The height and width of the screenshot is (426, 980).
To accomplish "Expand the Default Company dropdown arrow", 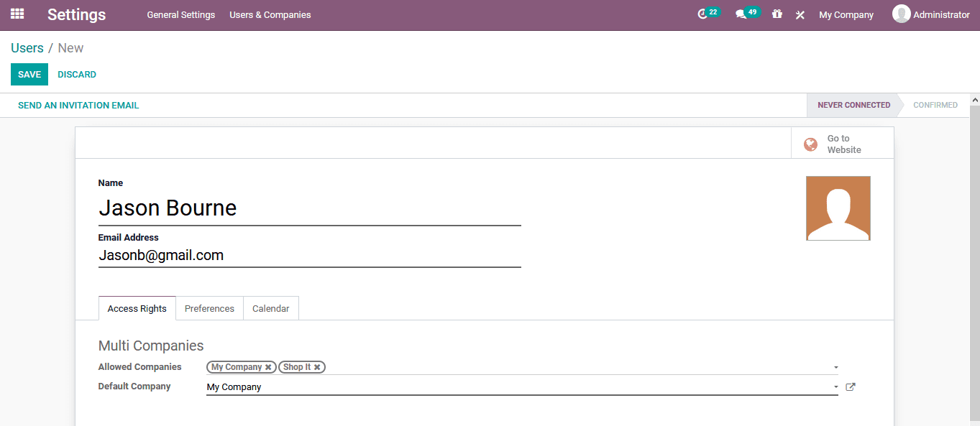I will click(x=835, y=387).
